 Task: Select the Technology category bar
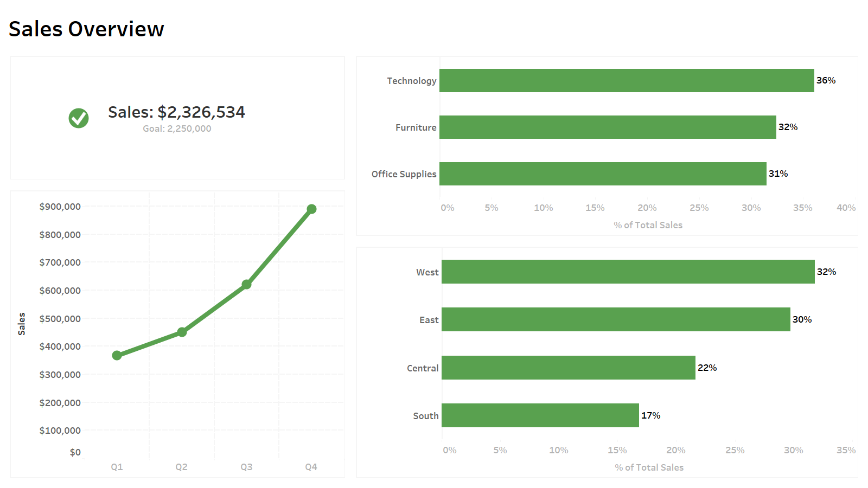627,81
